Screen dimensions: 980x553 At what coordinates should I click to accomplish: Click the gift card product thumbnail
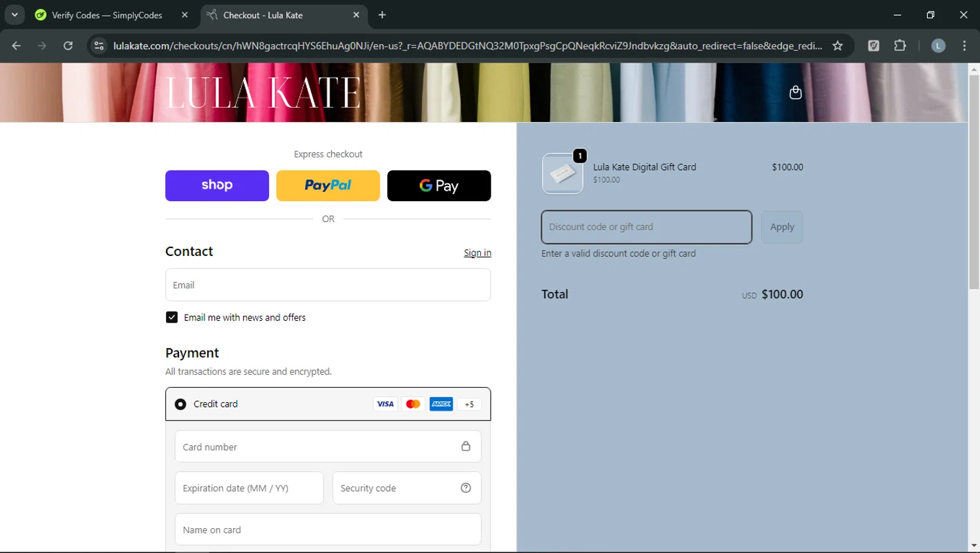[563, 173]
